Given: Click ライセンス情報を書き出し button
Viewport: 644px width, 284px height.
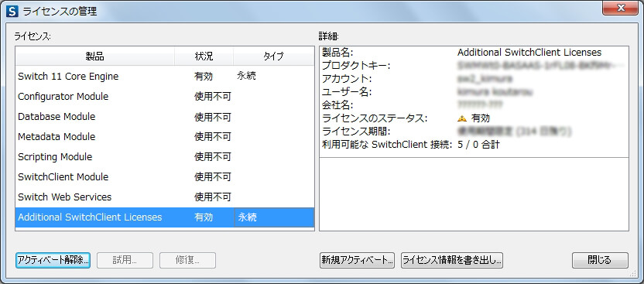Looking at the screenshot, I should point(452,260).
